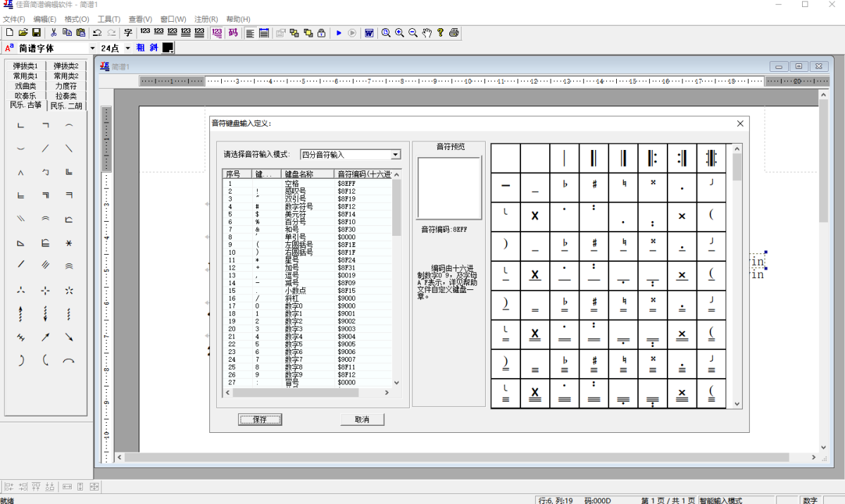The image size is (845, 504).
Task: Open the 24点 font size dropdown
Action: point(127,48)
